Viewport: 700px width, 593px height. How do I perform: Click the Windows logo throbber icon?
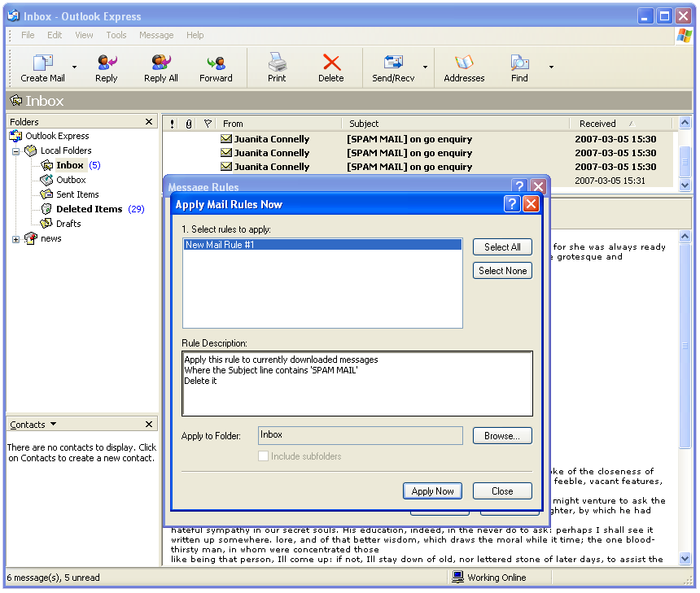coord(684,35)
